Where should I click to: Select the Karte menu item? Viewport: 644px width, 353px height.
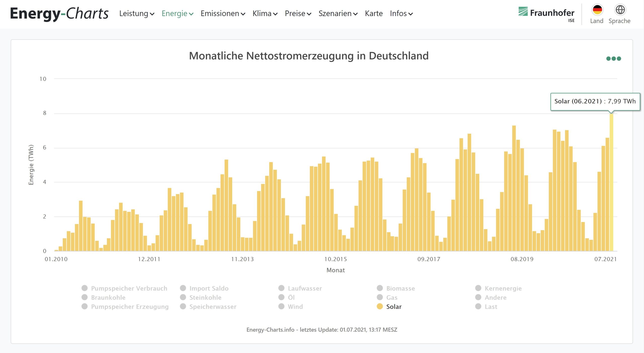click(374, 14)
